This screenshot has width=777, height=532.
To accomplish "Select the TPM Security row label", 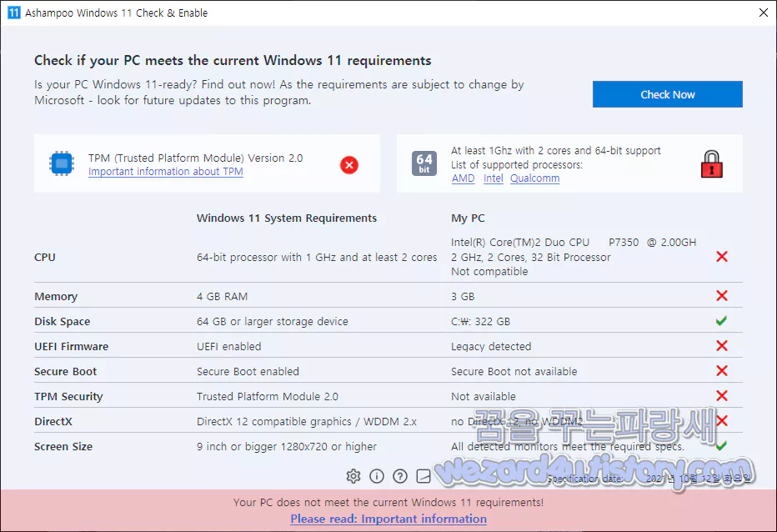I will point(68,397).
